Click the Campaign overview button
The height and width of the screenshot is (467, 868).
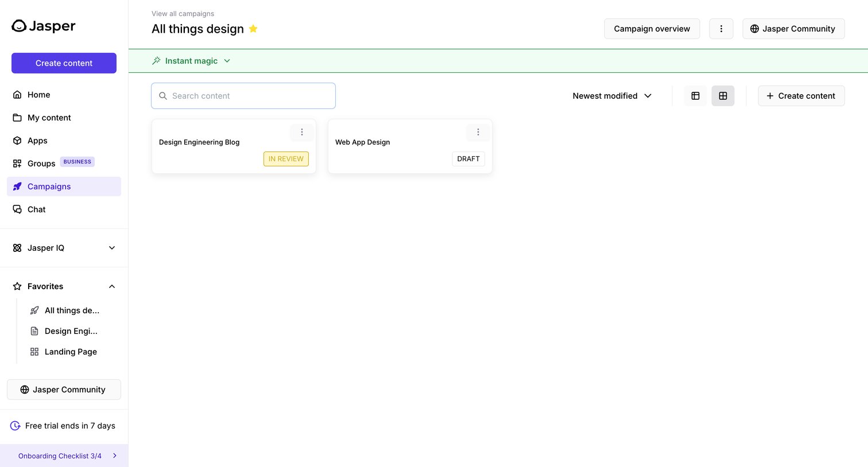tap(652, 29)
